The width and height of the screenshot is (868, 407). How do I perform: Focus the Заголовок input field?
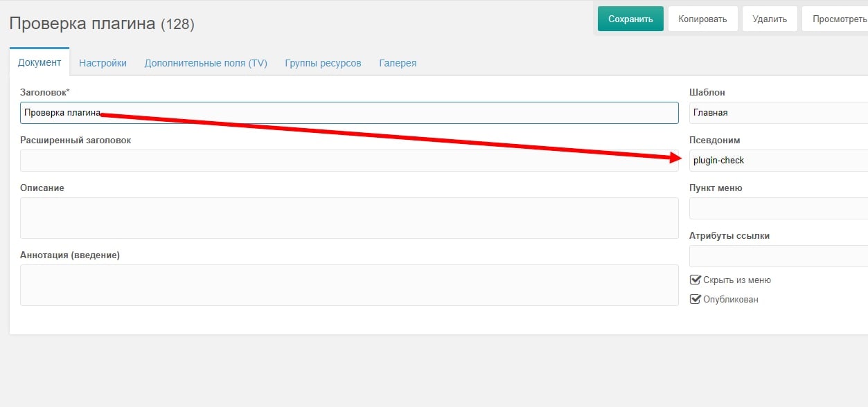tap(349, 113)
